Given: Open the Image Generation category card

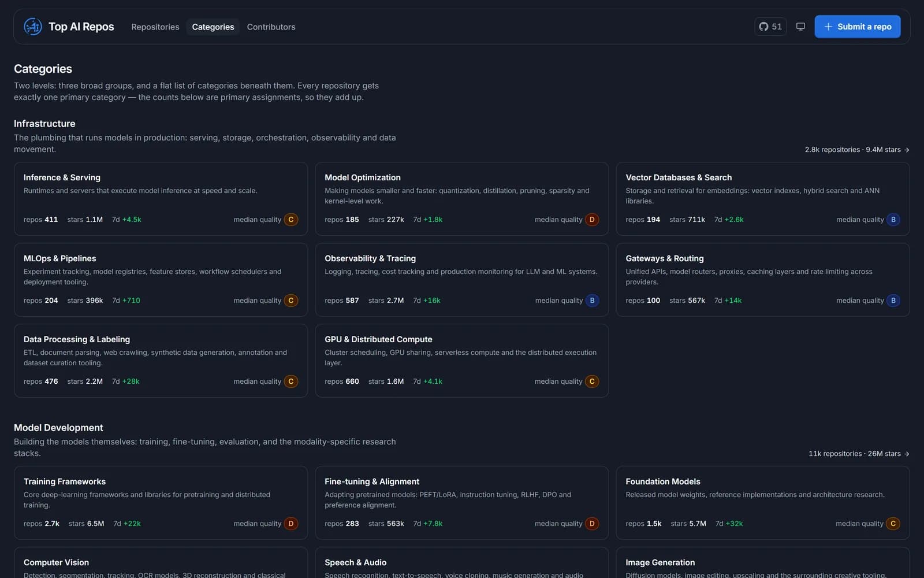Looking at the screenshot, I should pyautogui.click(x=763, y=563).
